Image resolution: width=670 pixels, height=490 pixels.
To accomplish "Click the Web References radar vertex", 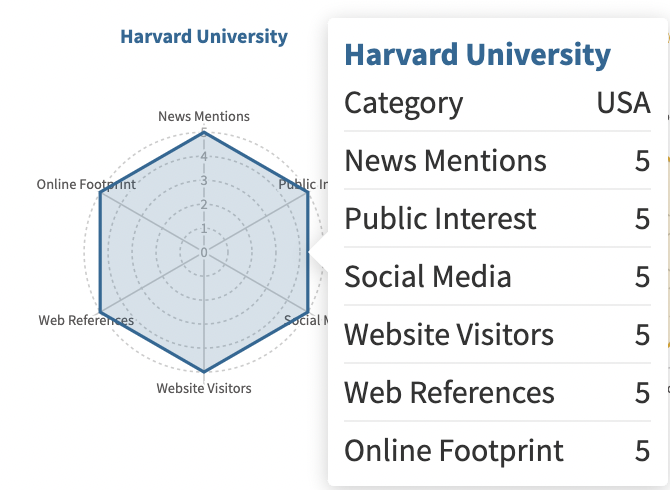I will coord(100,311).
